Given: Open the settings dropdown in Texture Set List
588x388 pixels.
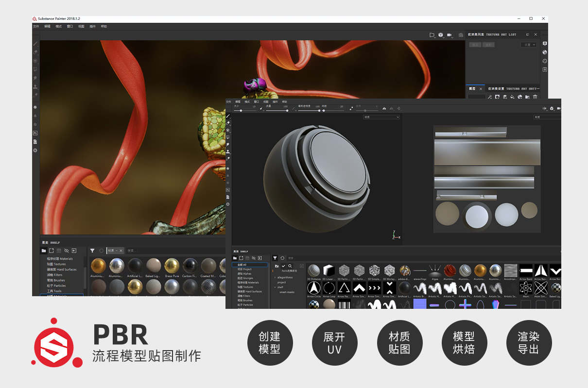Looking at the screenshot, I should coord(529,45).
